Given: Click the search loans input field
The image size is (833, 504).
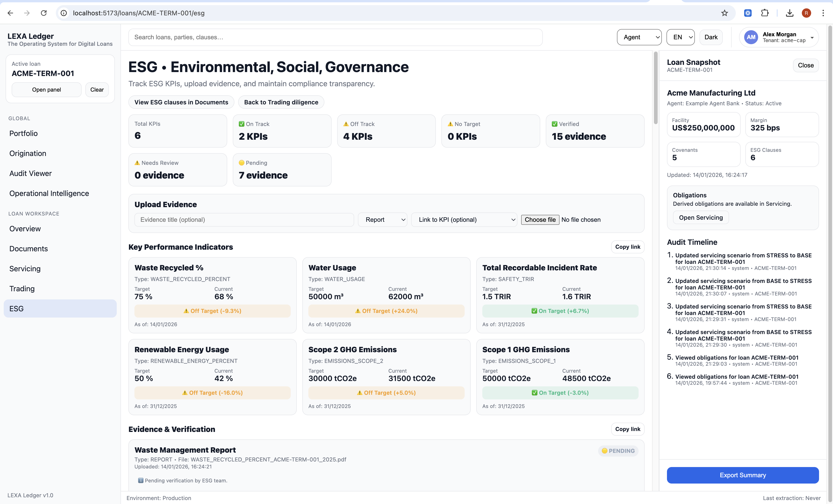Looking at the screenshot, I should [x=335, y=37].
